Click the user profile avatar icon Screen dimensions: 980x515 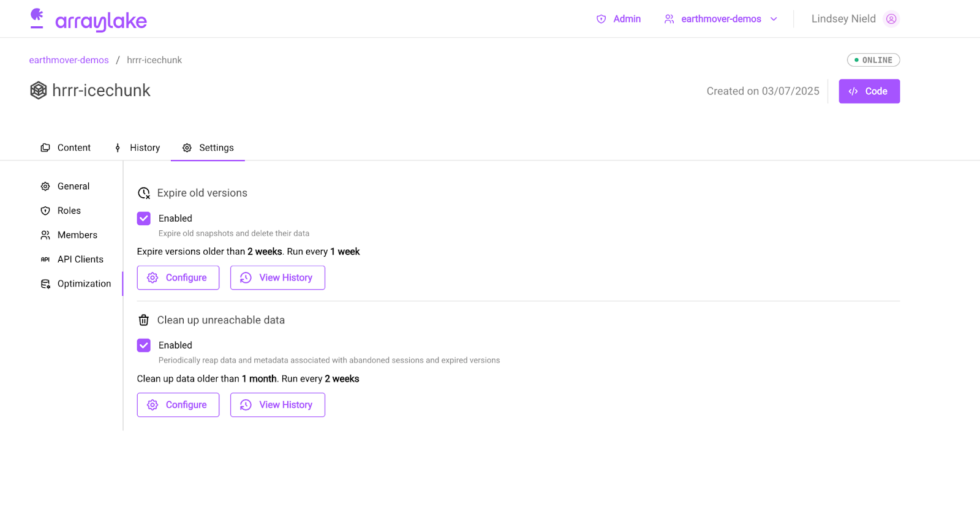pyautogui.click(x=891, y=19)
